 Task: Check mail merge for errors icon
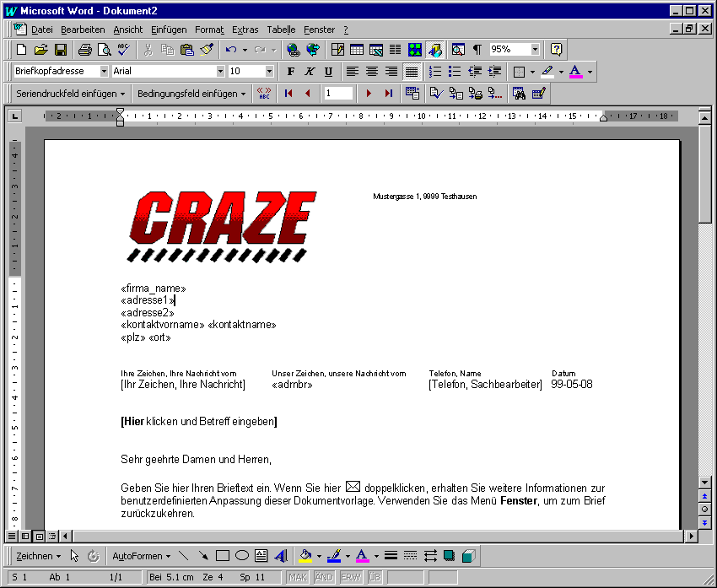[x=436, y=94]
